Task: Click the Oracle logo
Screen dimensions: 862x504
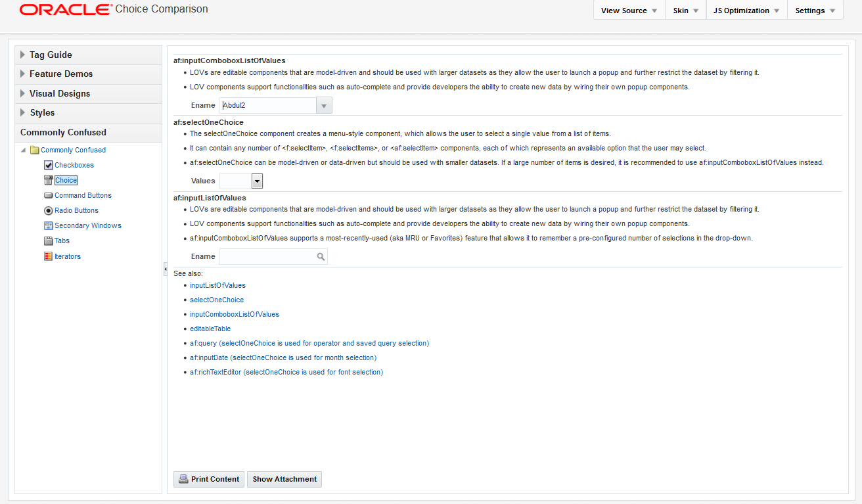Action: click(66, 10)
